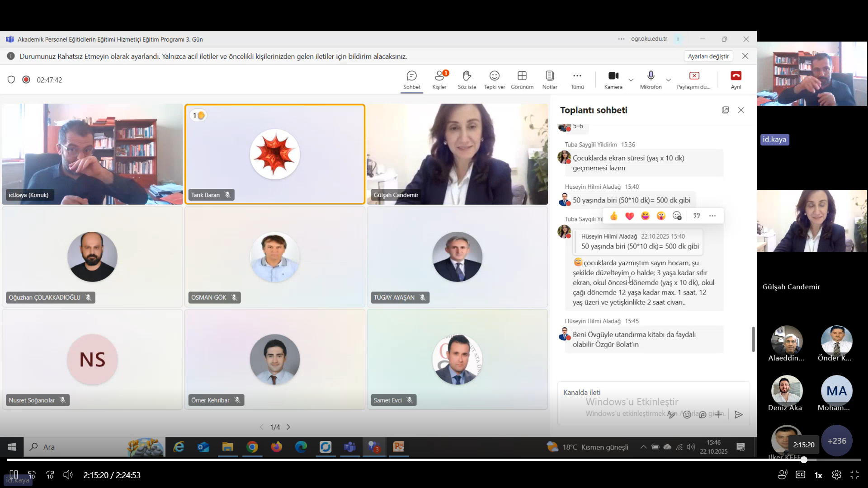Toggle the Kamera on or off
Screen dimensions: 868x488
coord(613,76)
